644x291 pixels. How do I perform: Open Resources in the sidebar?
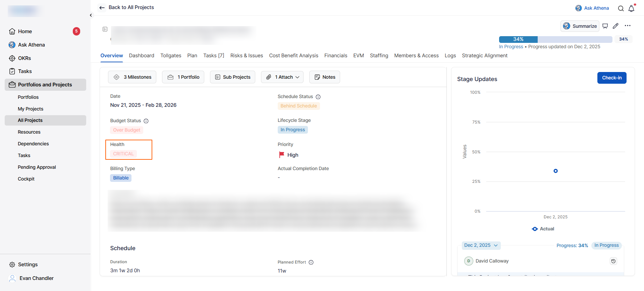tap(29, 132)
